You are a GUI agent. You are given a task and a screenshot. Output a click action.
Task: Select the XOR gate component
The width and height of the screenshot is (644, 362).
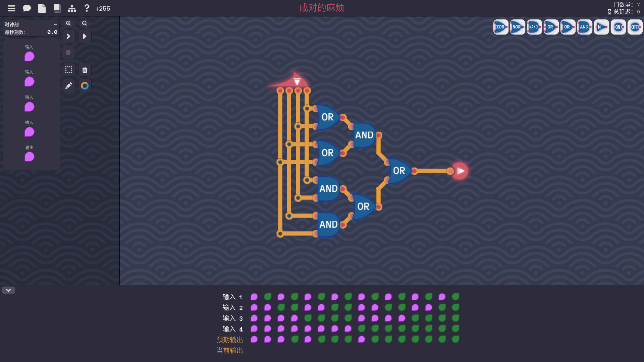(500, 27)
